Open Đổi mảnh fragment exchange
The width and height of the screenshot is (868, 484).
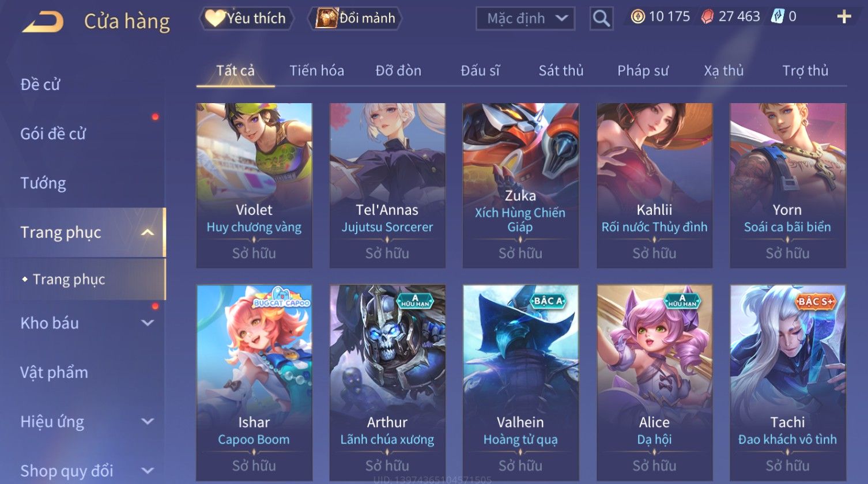(x=355, y=18)
